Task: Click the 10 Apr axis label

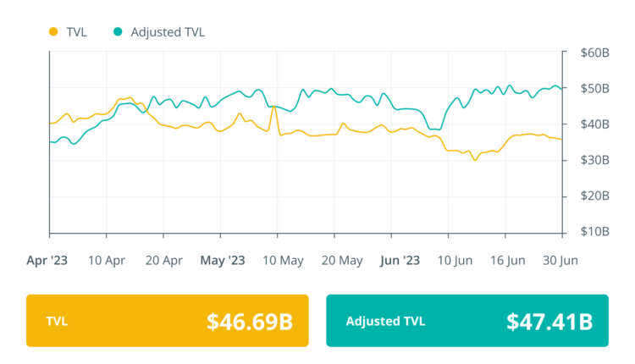Action: pyautogui.click(x=107, y=261)
